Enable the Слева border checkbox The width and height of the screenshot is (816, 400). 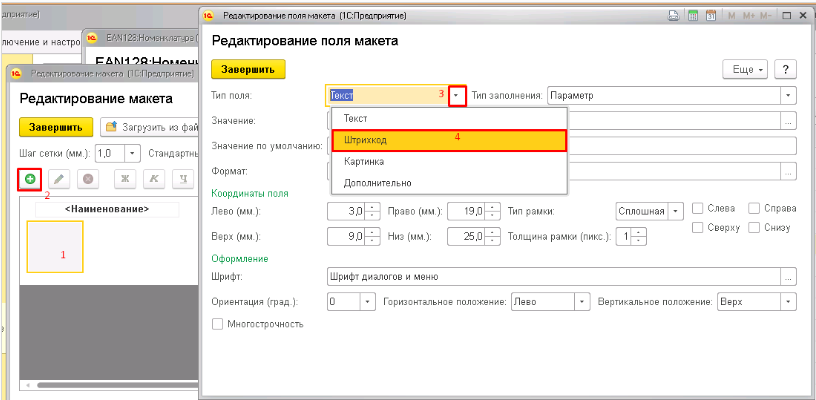pos(700,209)
